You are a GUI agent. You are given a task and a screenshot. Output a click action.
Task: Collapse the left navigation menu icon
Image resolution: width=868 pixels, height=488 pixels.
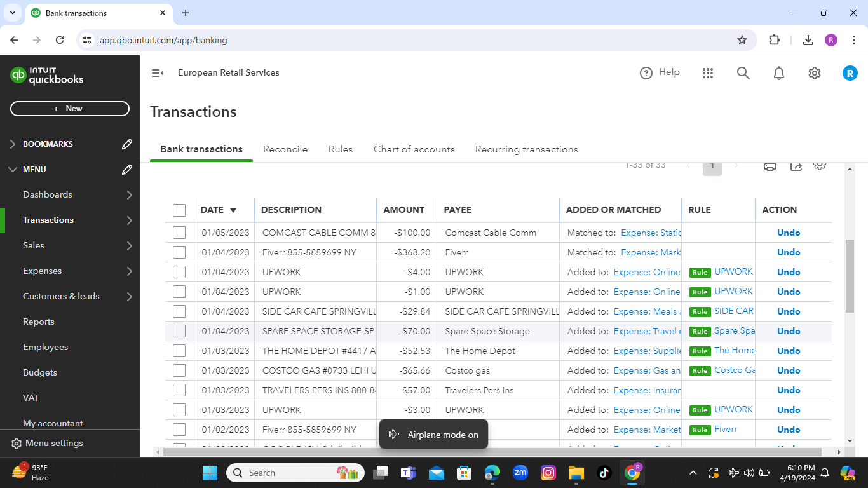coord(158,73)
